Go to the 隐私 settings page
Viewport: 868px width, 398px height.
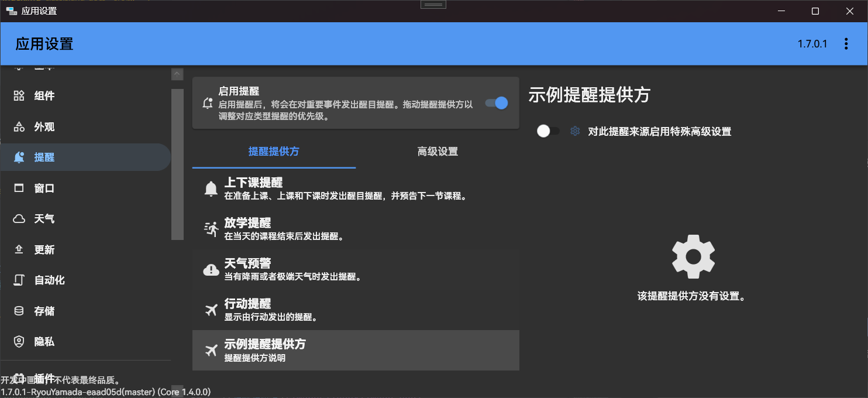(x=44, y=341)
